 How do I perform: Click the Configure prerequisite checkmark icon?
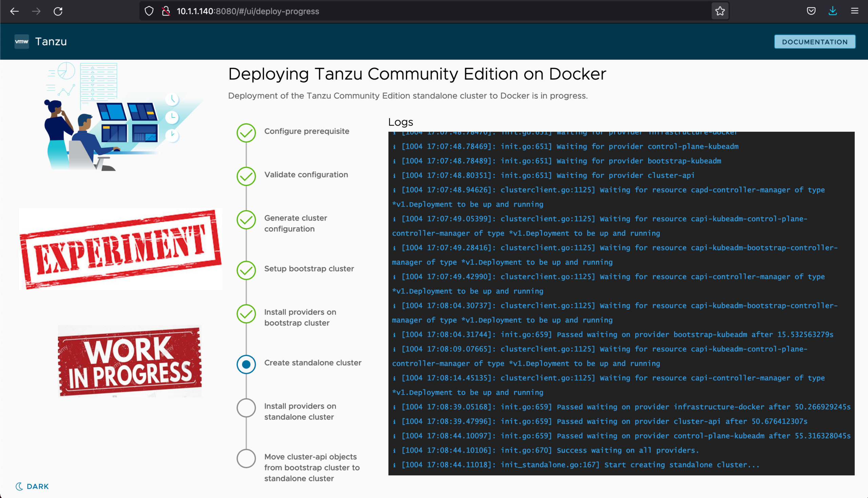pyautogui.click(x=246, y=133)
